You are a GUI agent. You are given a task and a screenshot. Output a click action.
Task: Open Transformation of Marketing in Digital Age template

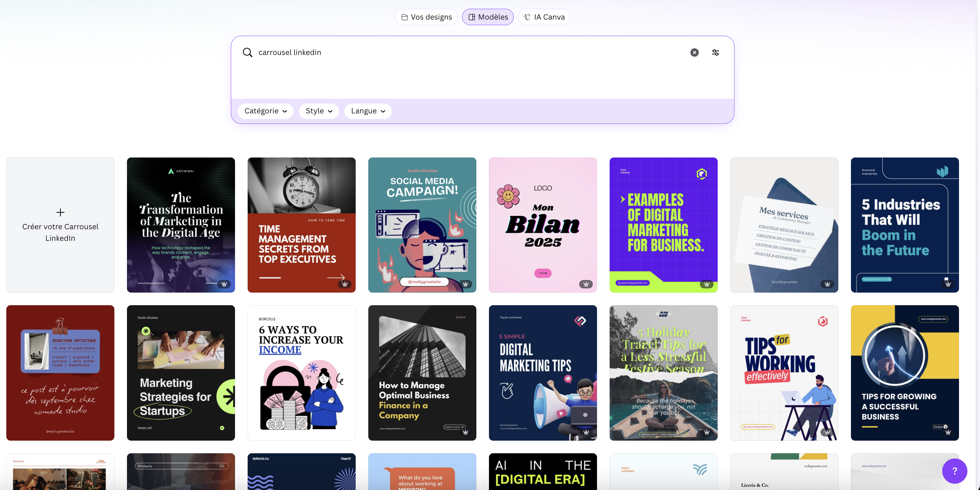coord(181,225)
